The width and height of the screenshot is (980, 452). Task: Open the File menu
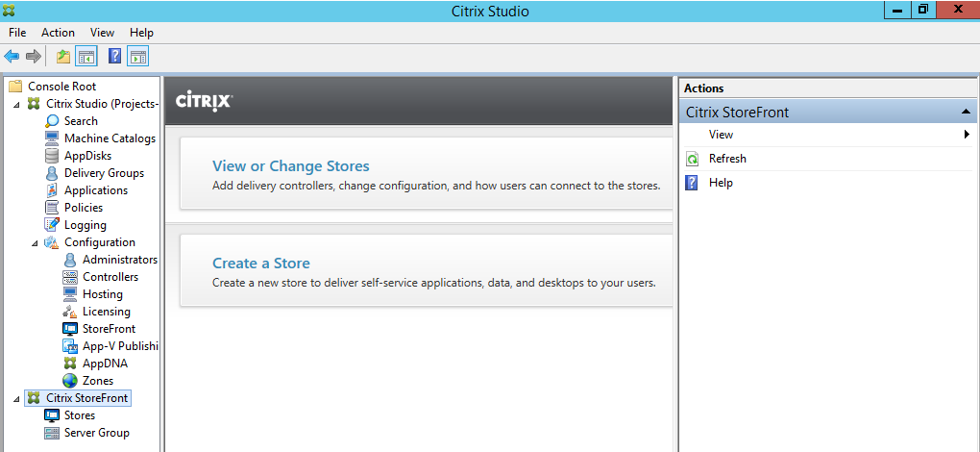tap(17, 33)
